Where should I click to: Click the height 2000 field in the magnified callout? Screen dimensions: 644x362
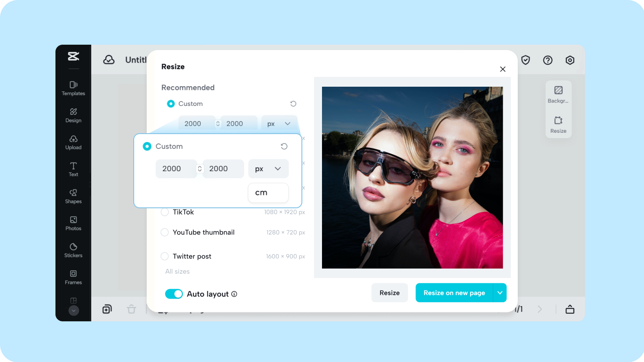click(223, 168)
